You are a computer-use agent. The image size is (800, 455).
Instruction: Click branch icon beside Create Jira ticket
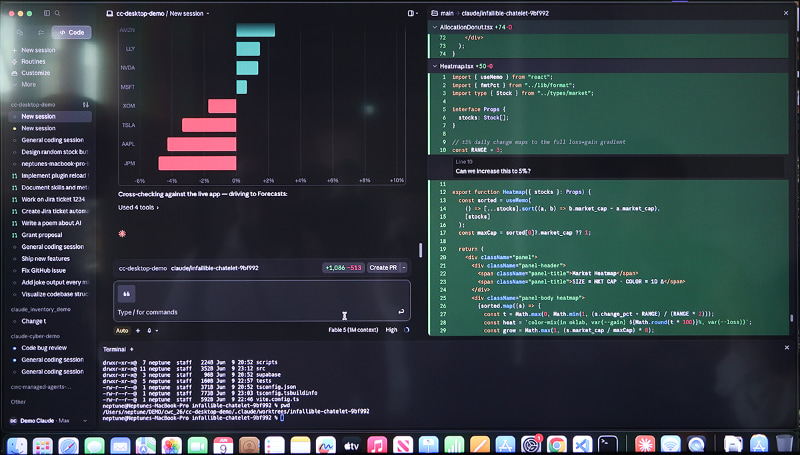point(14,211)
